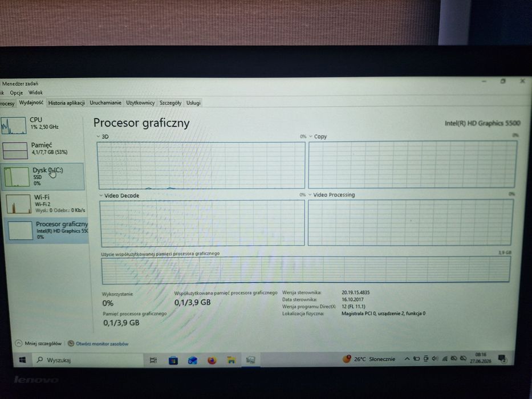Click the Meet Now camera tray icon

click(426, 359)
